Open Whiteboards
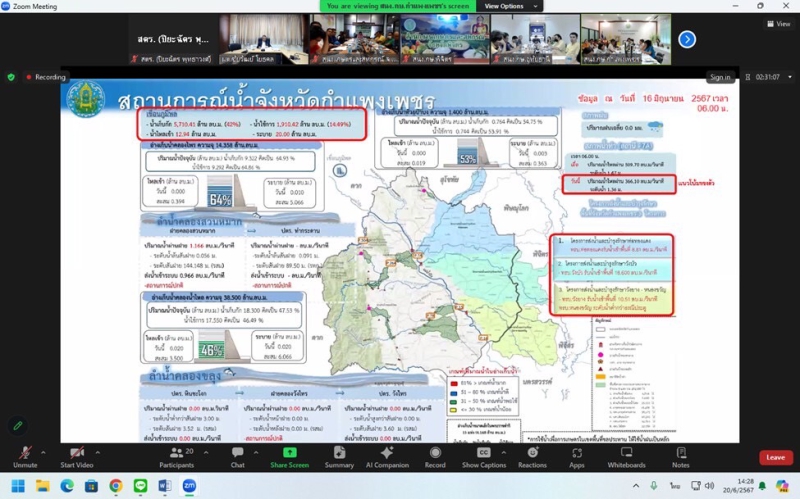 626,455
